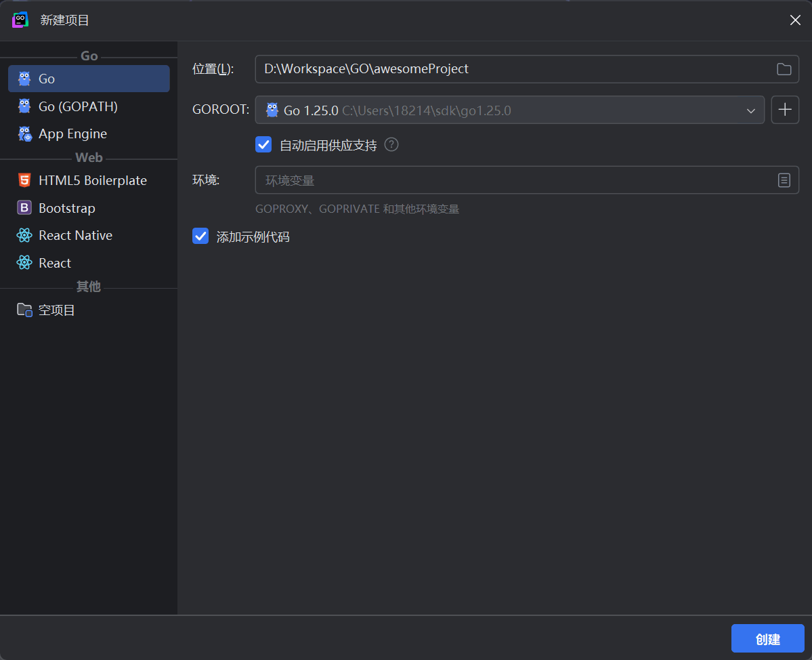This screenshot has width=812, height=660.
Task: Click the 环境: label
Action: pos(206,180)
